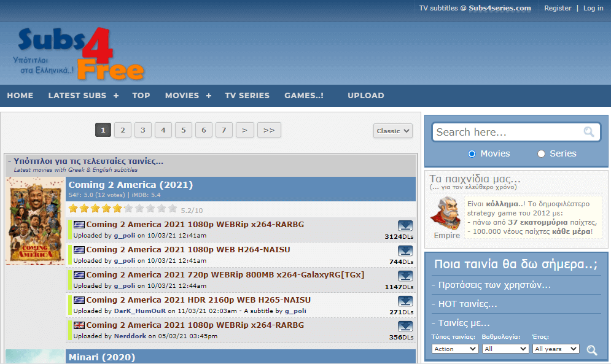The height and width of the screenshot is (364, 611).
Task: Click the Greek flag beside 1080p WEB H264-NAISU
Action: [79, 249]
